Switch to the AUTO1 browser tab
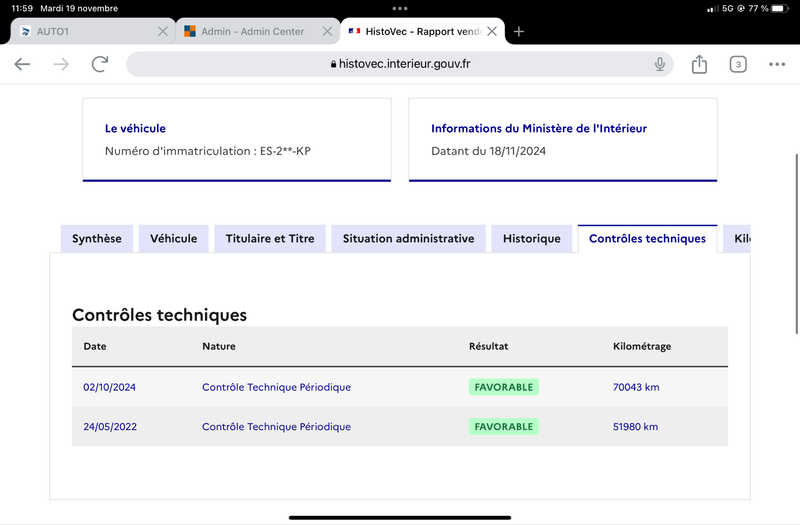The height and width of the screenshot is (525, 800). tap(93, 32)
